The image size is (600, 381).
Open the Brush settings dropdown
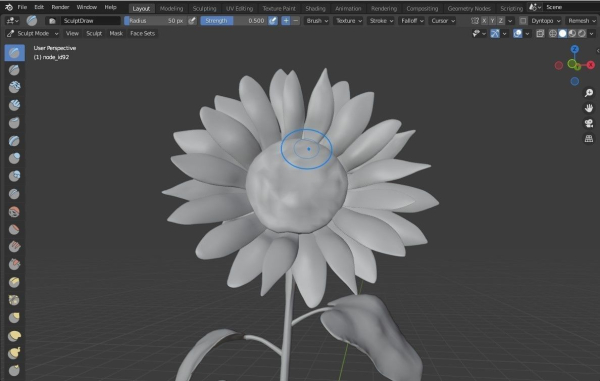click(x=317, y=21)
